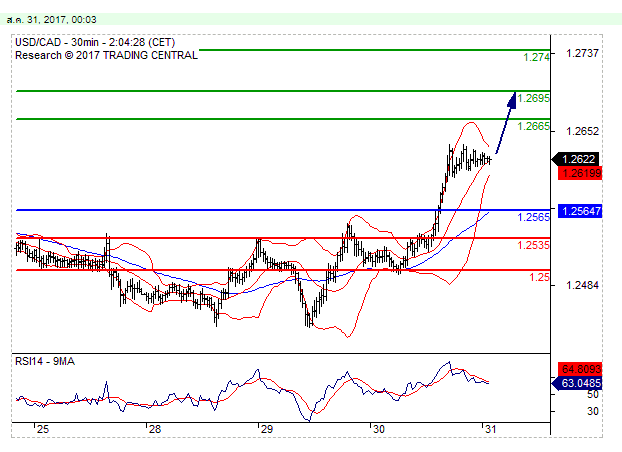Select the Research 2017 Trading Central caption
622x452 pixels.
[x=106, y=55]
